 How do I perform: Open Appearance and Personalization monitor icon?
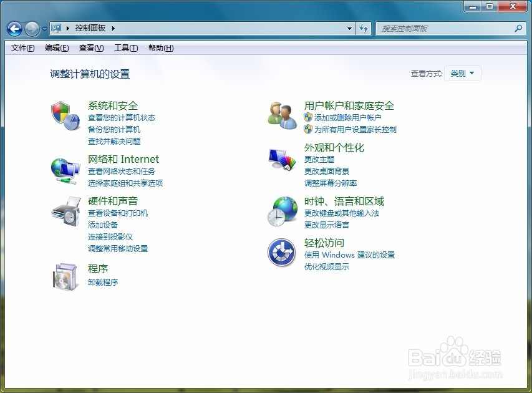[x=282, y=159]
